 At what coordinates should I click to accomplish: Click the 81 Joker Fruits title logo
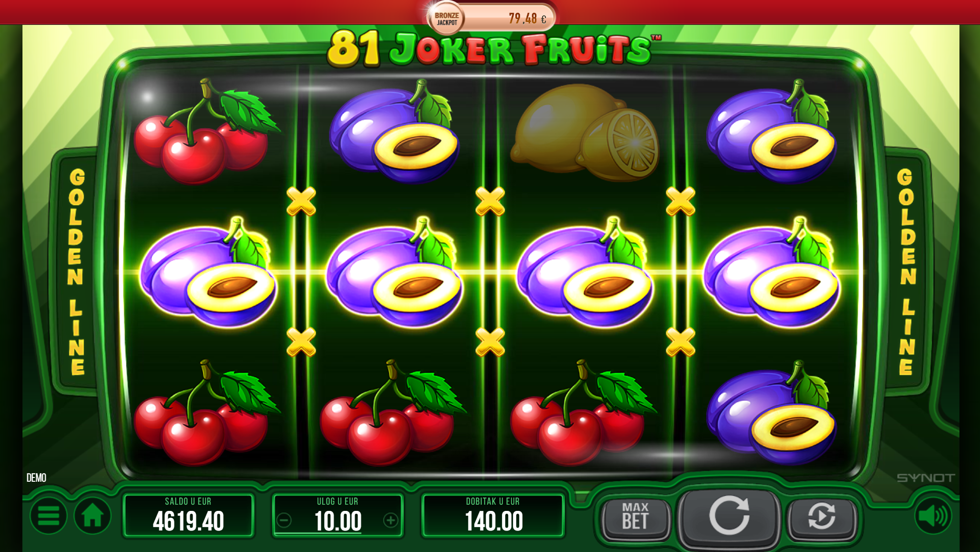coord(493,48)
